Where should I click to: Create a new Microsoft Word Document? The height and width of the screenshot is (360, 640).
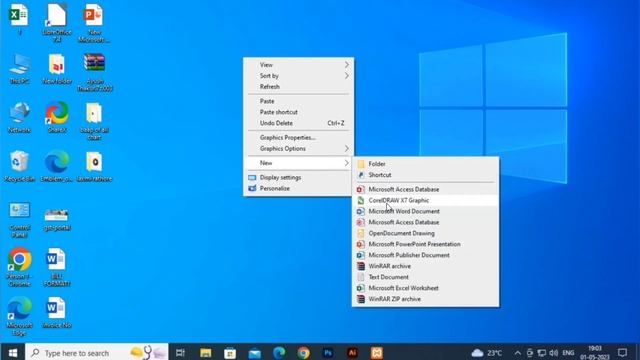pyautogui.click(x=425, y=211)
